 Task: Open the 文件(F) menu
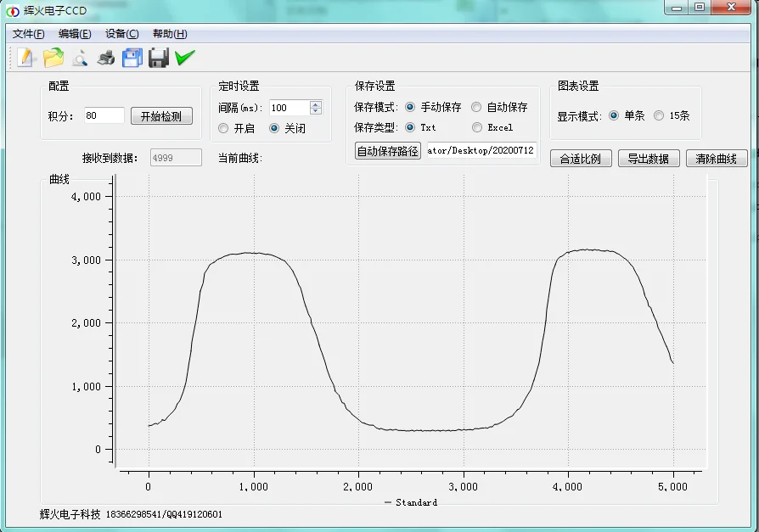pyautogui.click(x=29, y=34)
